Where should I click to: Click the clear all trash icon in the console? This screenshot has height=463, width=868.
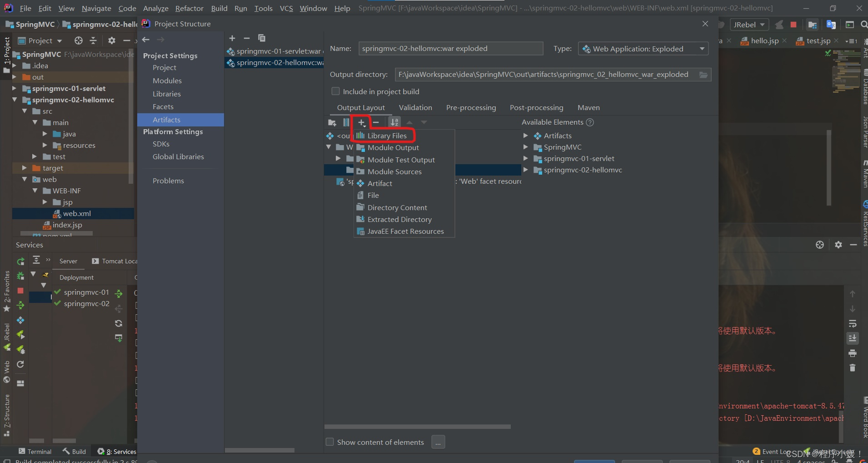click(x=853, y=367)
